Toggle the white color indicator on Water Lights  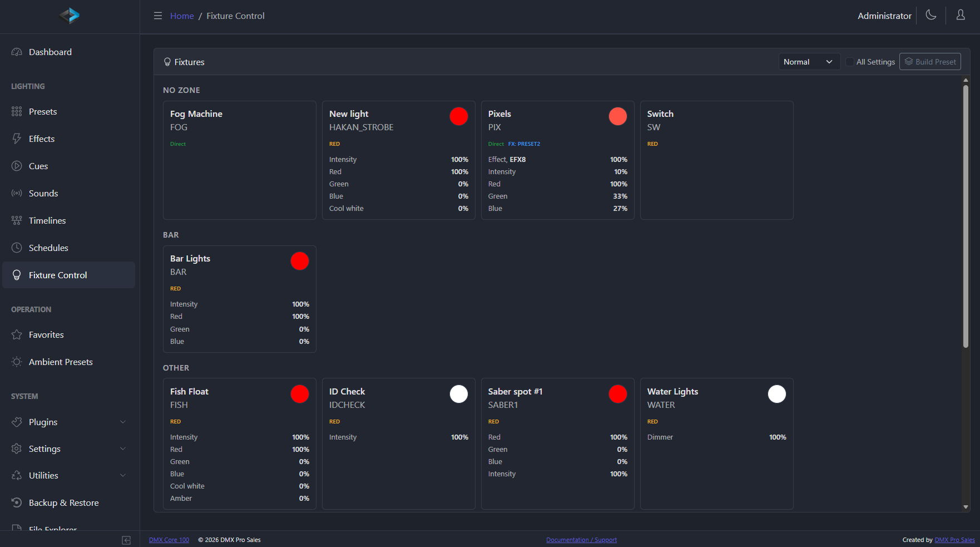tap(777, 393)
